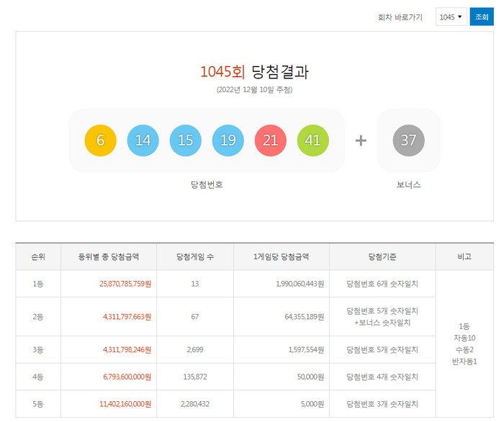Click the winner count 135,872
Image resolution: width=504 pixels, height=422 pixels.
point(195,377)
